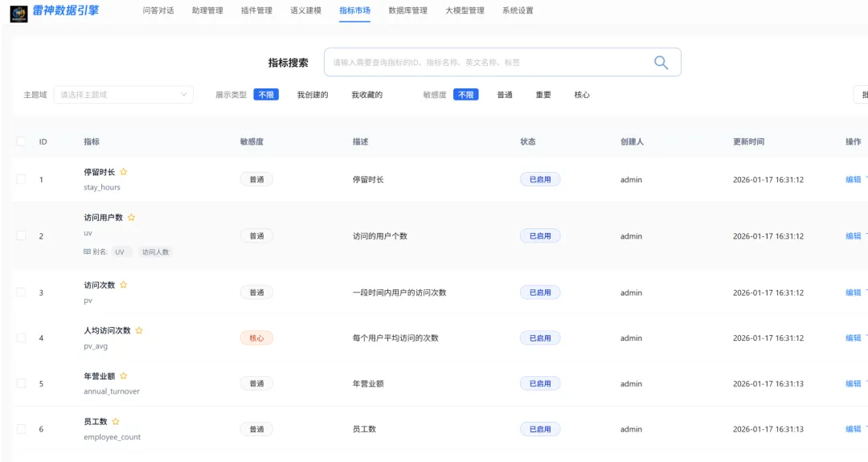The width and height of the screenshot is (868, 462).
Task: Click the 敏感度 column header
Action: pos(252,141)
